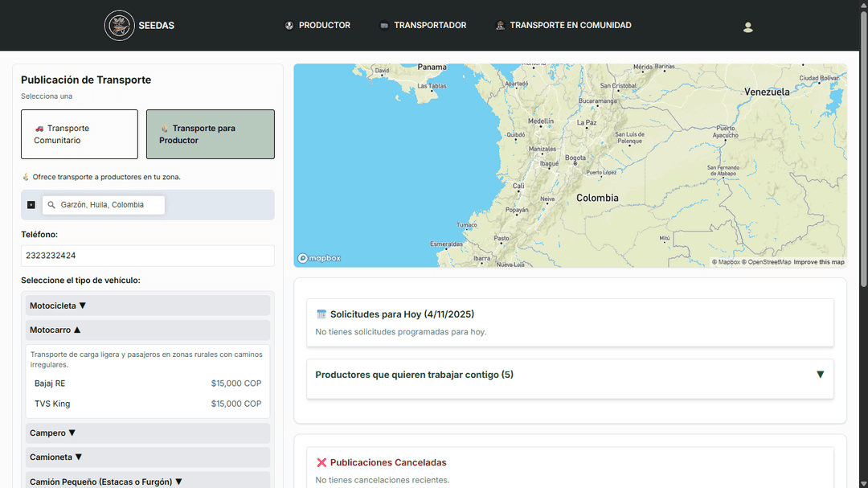Click the small square location marker icon
The height and width of the screenshot is (488, 868).
31,205
